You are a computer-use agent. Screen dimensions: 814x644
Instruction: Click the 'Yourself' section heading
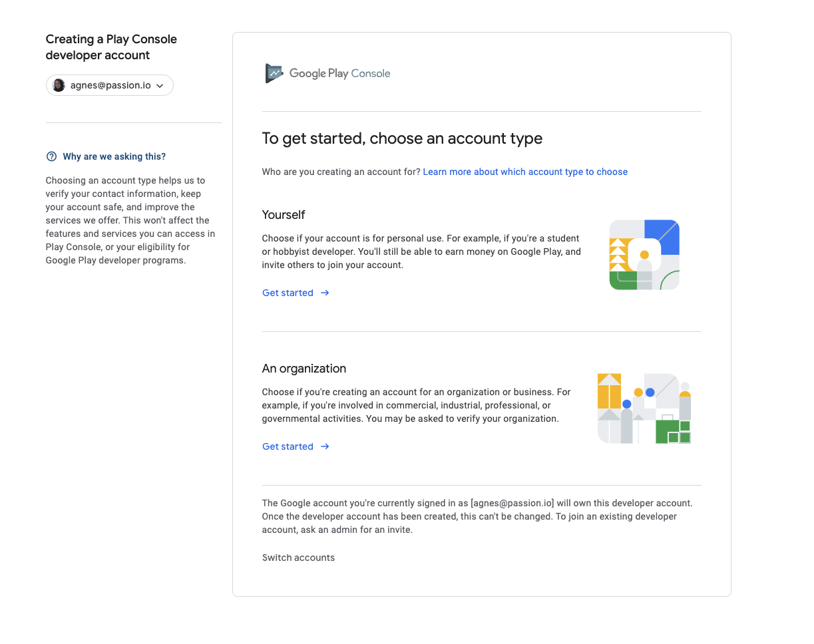point(284,215)
